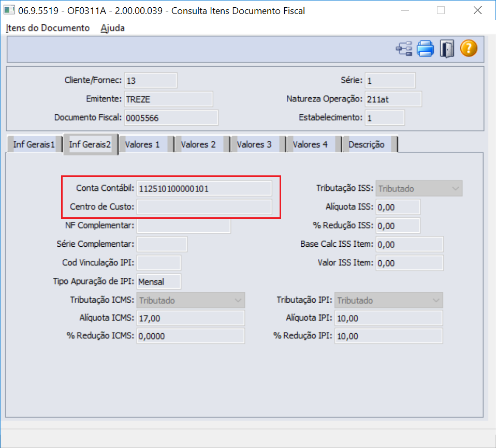Click the Conta Contábil field
Image resolution: width=496 pixels, height=448 pixels.
204,188
